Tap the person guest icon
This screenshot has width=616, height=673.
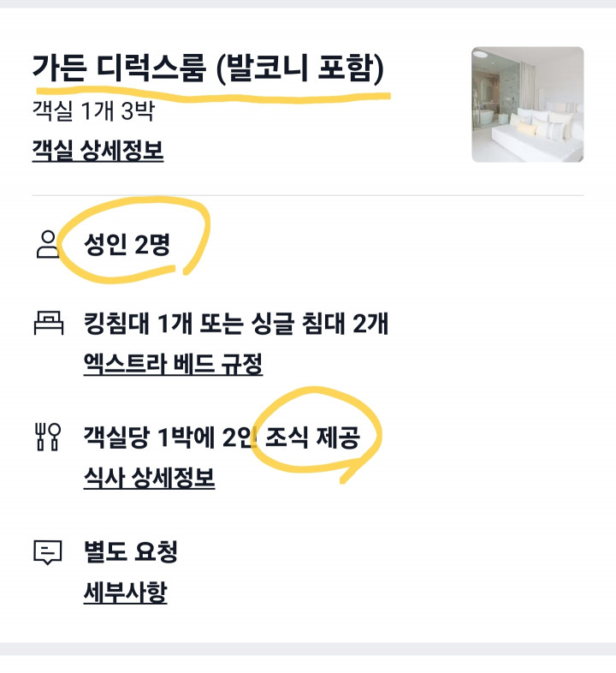[x=46, y=245]
